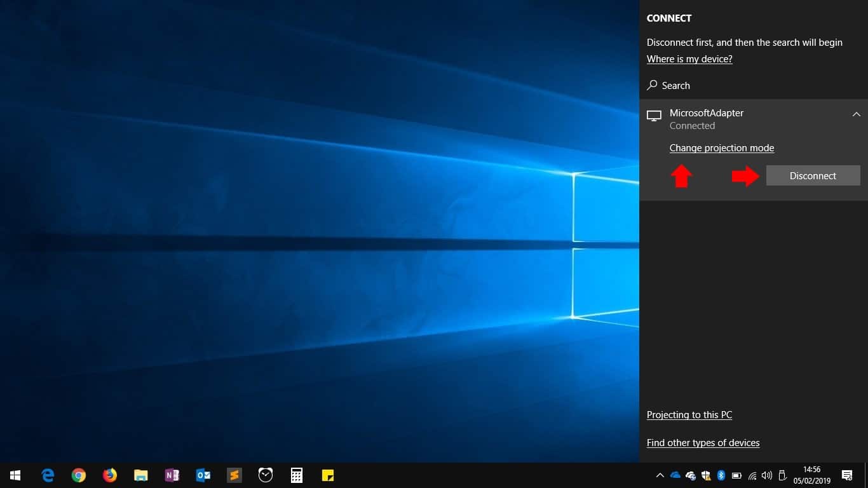Click the blue OneDrive tray icon
The image size is (868, 488).
675,475
